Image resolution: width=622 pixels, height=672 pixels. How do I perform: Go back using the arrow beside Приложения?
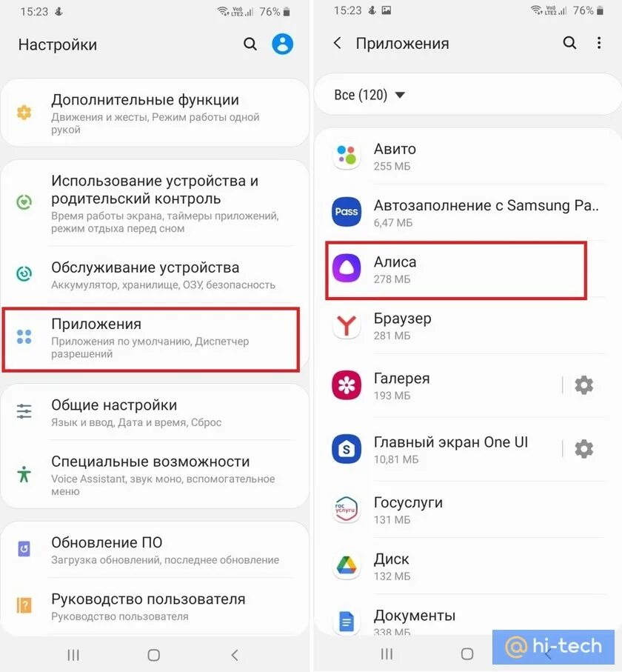coord(338,43)
